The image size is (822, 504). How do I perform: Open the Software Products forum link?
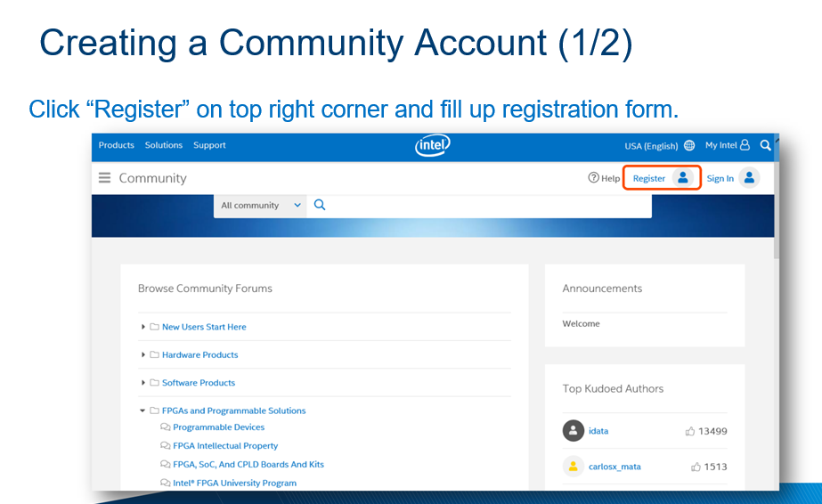click(x=199, y=383)
